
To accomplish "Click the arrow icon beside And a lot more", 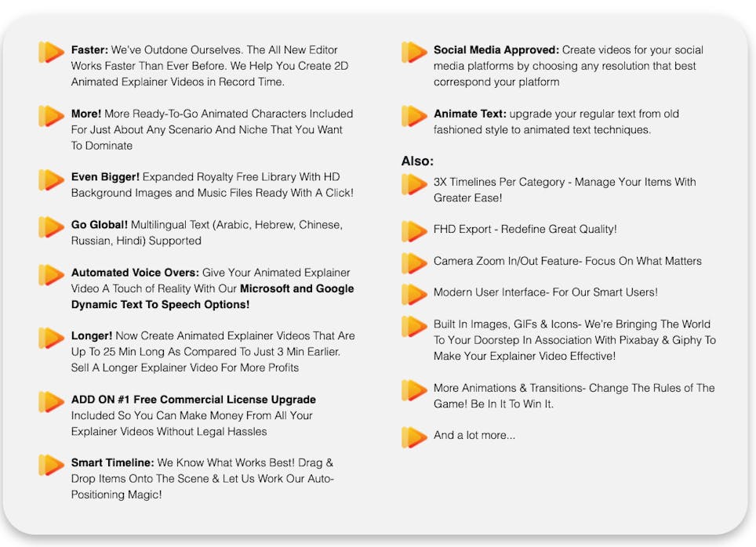I will [x=414, y=437].
